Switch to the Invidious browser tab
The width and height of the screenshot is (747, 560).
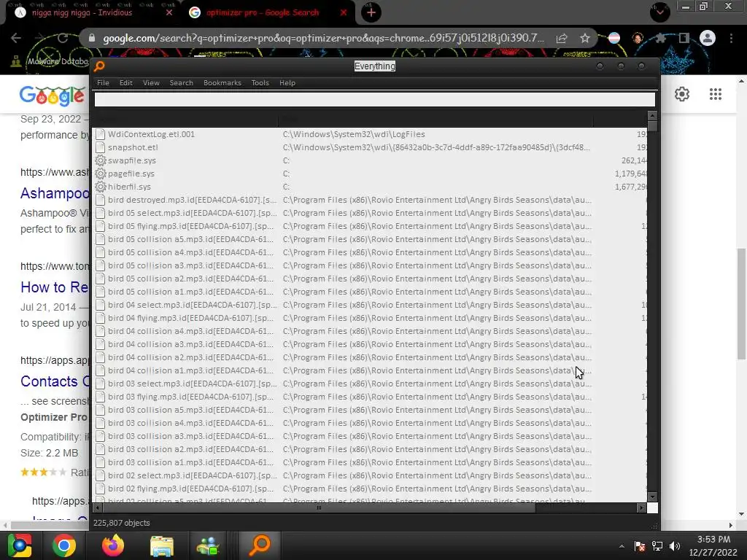tap(90, 13)
